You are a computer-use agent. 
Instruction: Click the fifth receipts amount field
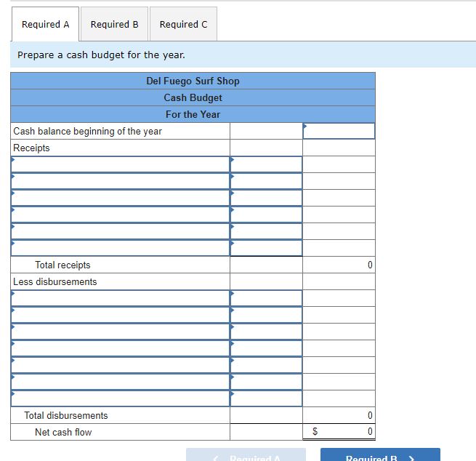pos(266,231)
